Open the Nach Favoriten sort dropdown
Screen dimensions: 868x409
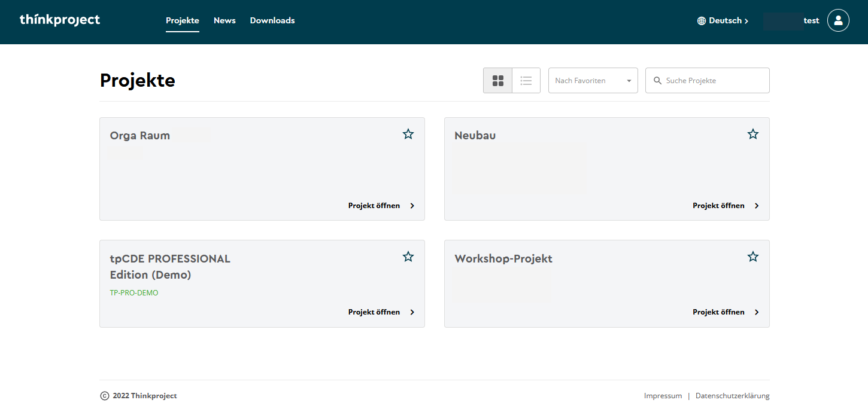[x=593, y=81]
